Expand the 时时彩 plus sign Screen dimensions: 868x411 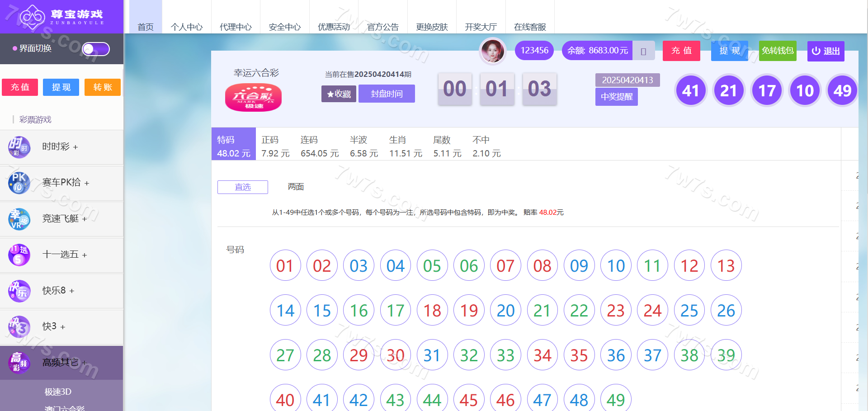coord(75,147)
